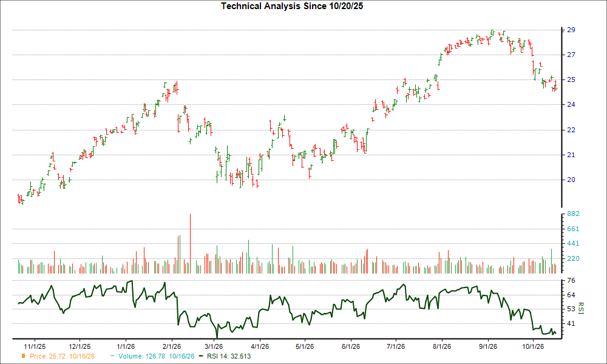Click the price axis label 20
Viewport: 607px width, 364px height.
point(571,180)
